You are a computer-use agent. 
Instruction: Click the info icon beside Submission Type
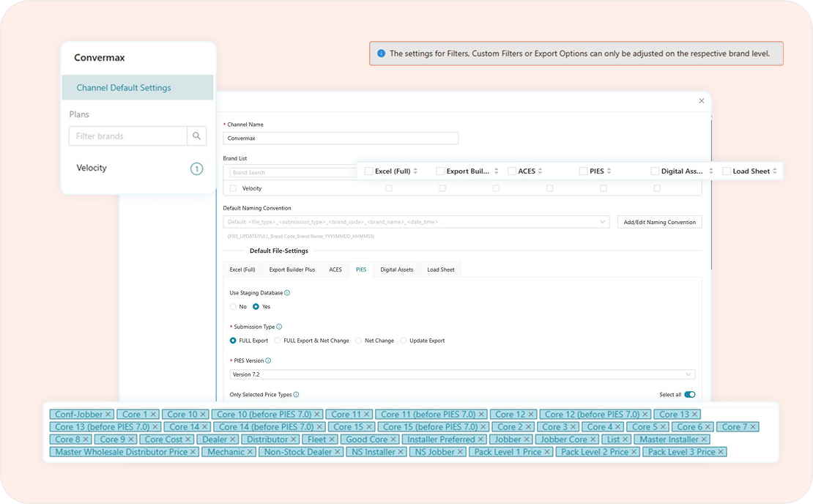pyautogui.click(x=279, y=327)
